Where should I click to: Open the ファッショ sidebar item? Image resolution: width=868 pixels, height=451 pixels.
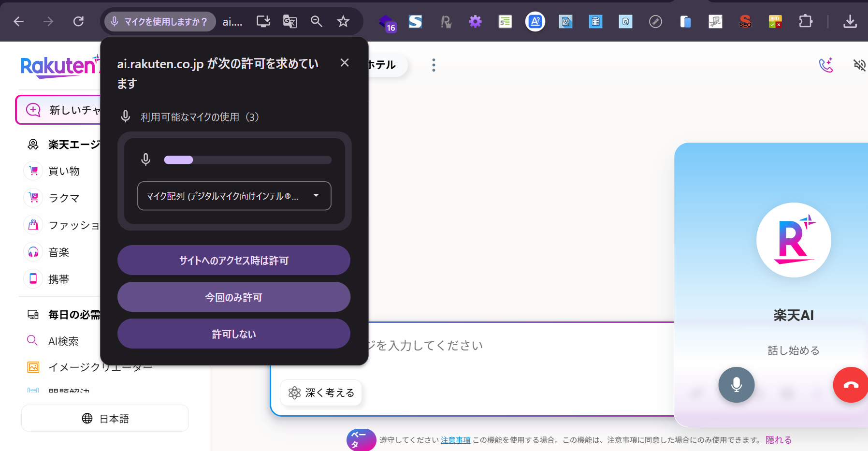point(62,225)
